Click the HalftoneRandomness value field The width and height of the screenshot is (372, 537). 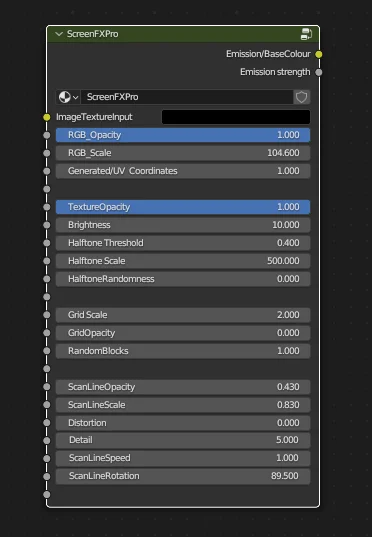183,279
